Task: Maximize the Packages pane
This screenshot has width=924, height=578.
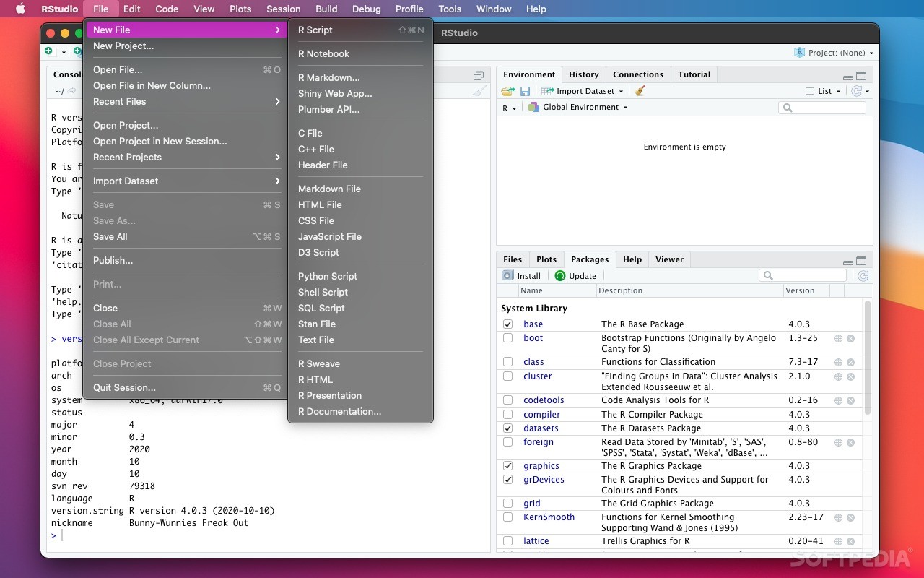Action: [861, 261]
